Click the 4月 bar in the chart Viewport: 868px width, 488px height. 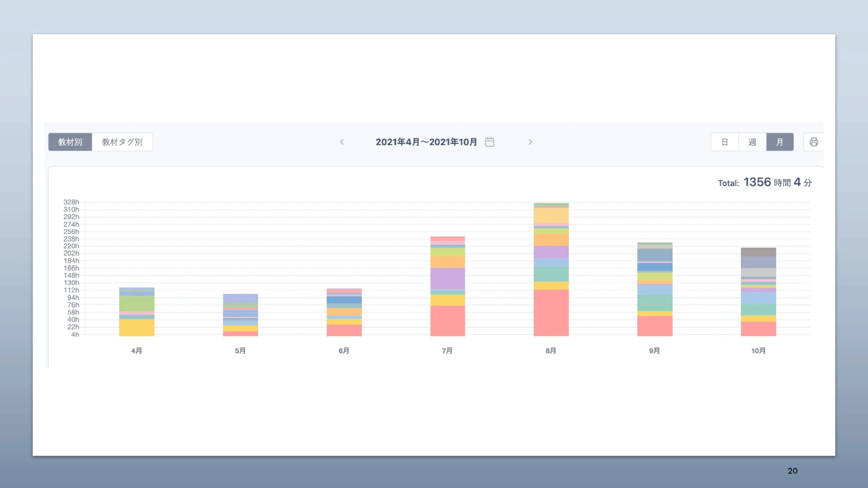(136, 311)
